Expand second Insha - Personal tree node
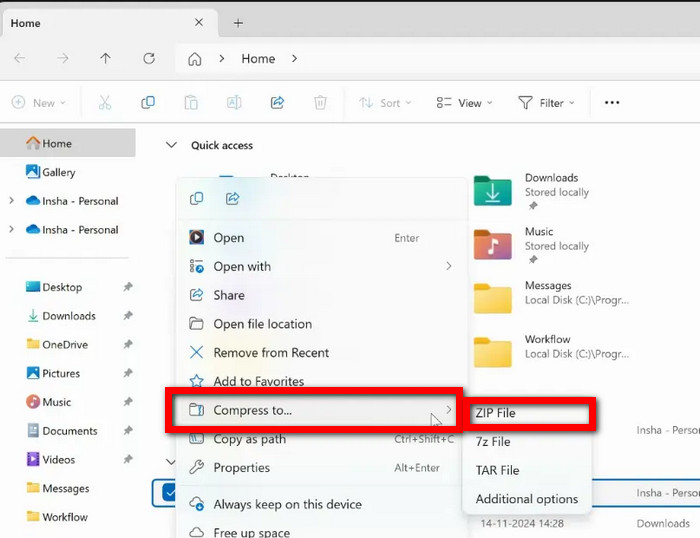This screenshot has width=700, height=538. 11,229
